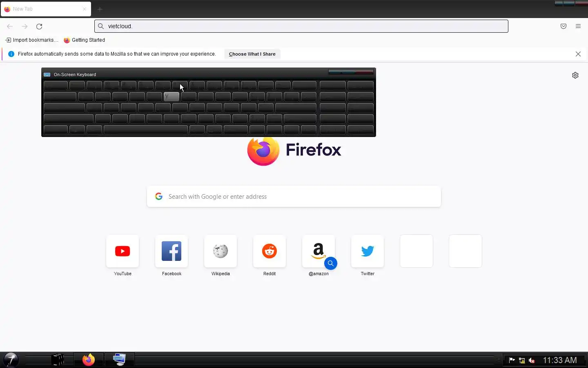This screenshot has height=368, width=588.
Task: Open Save to Pocket icon
Action: click(563, 26)
